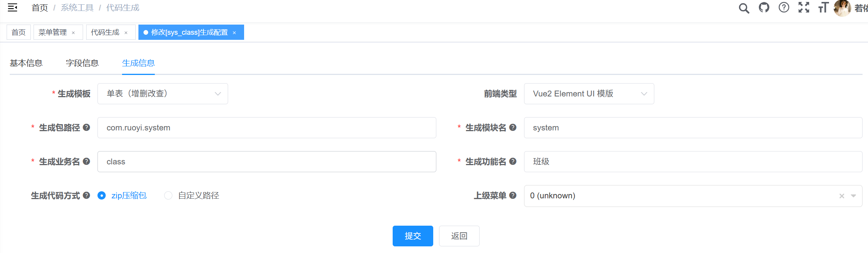Viewport: 868px width, 253px height.
Task: Click 代码生成 in breadcrumb
Action: point(123,8)
